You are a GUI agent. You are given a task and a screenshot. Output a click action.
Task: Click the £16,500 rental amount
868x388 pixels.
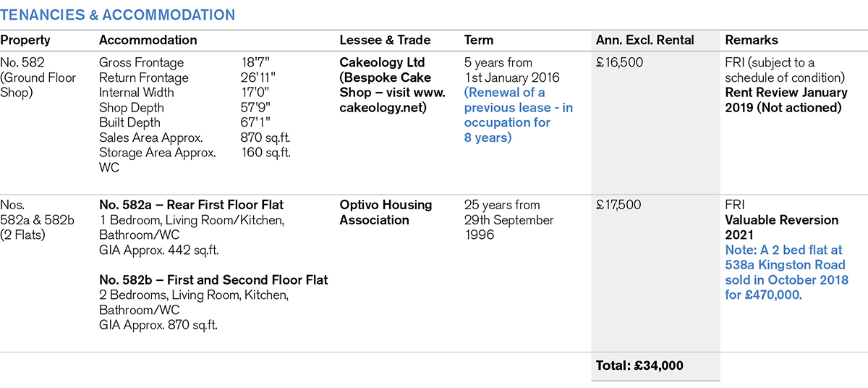(x=618, y=62)
